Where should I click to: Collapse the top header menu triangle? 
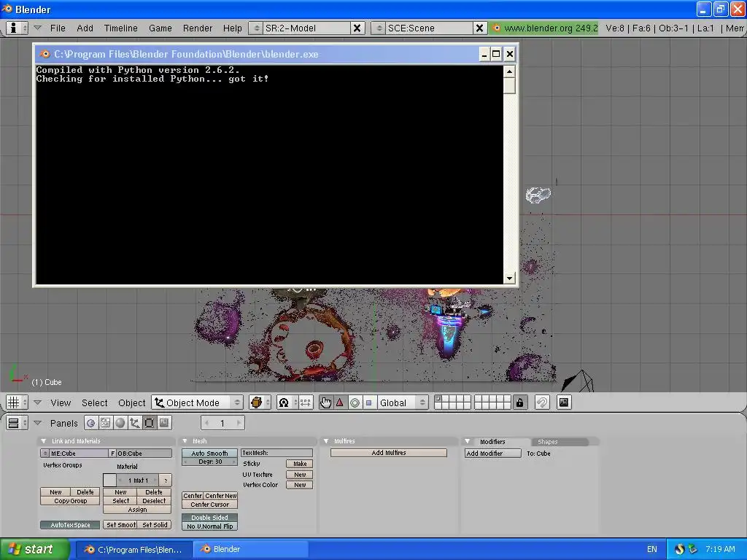(x=38, y=28)
